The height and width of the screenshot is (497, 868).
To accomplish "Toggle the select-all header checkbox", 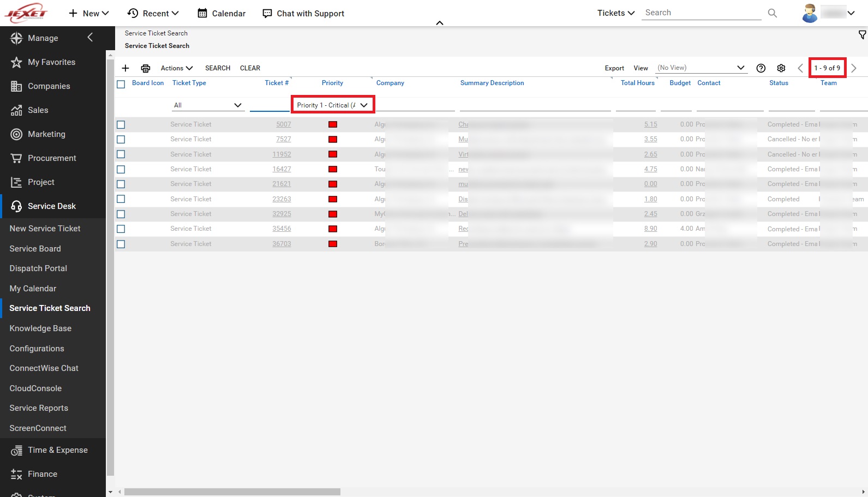I will tap(121, 84).
